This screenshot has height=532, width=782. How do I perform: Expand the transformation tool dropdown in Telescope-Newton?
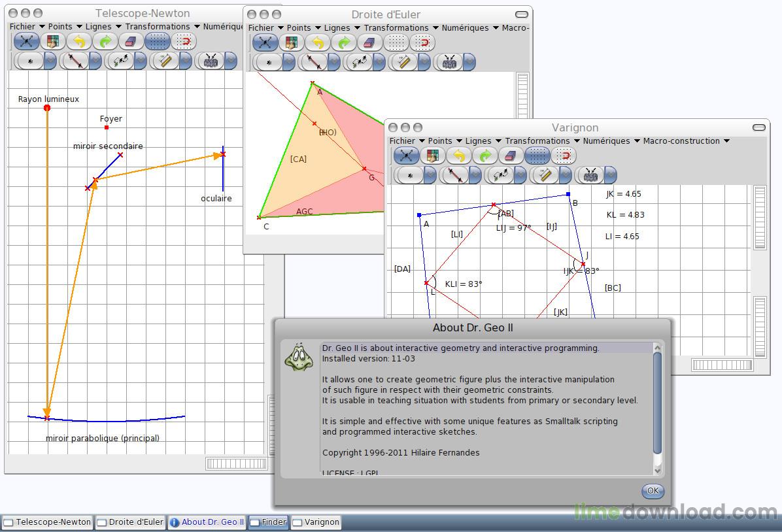coord(141,61)
